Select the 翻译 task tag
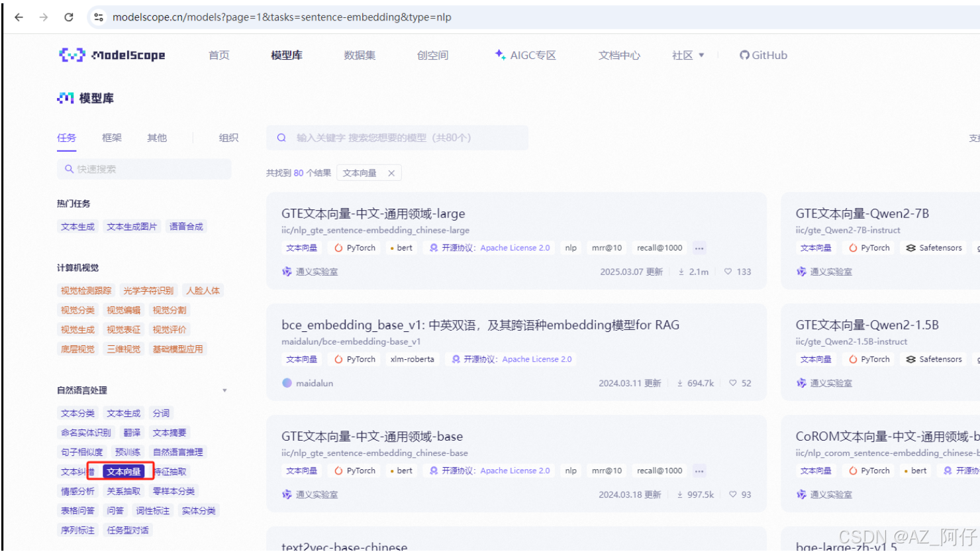The image size is (980, 554). click(x=132, y=433)
